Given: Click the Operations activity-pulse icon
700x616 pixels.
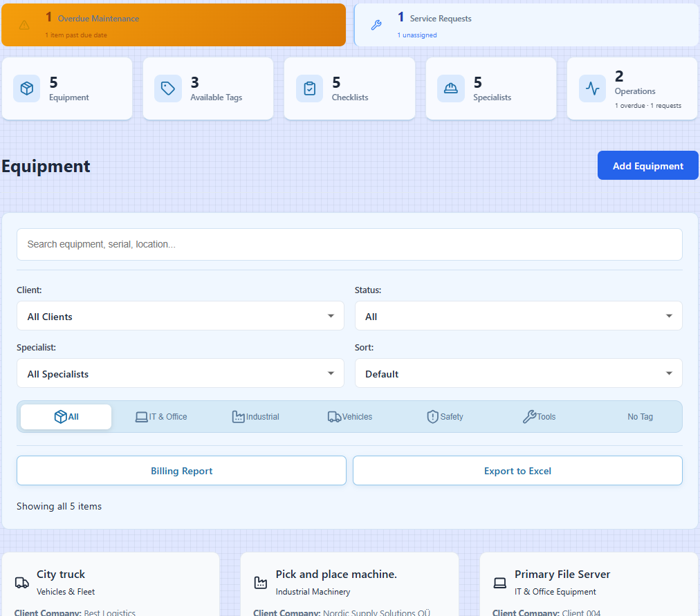Looking at the screenshot, I should tap(592, 88).
